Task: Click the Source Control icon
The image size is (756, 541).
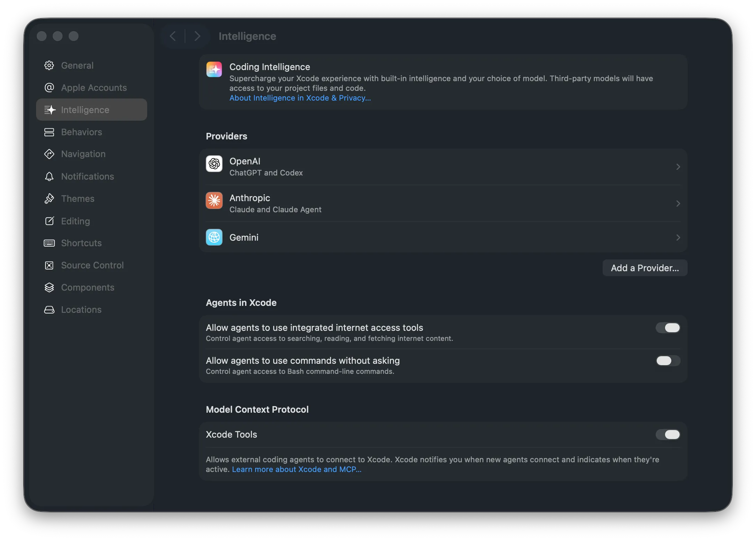Action: 50,265
